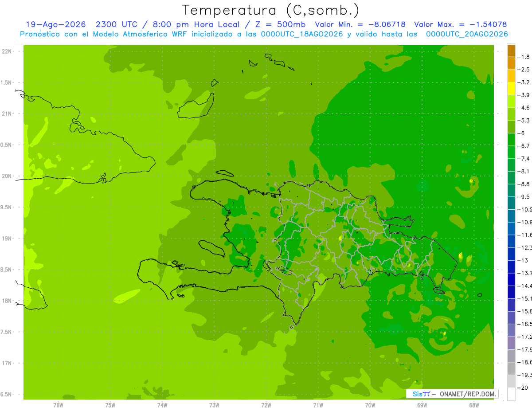Image resolution: width=532 pixels, height=411 pixels.
Task: Click the gray swatch between -18.6 and -19.3
Action: (x=511, y=368)
